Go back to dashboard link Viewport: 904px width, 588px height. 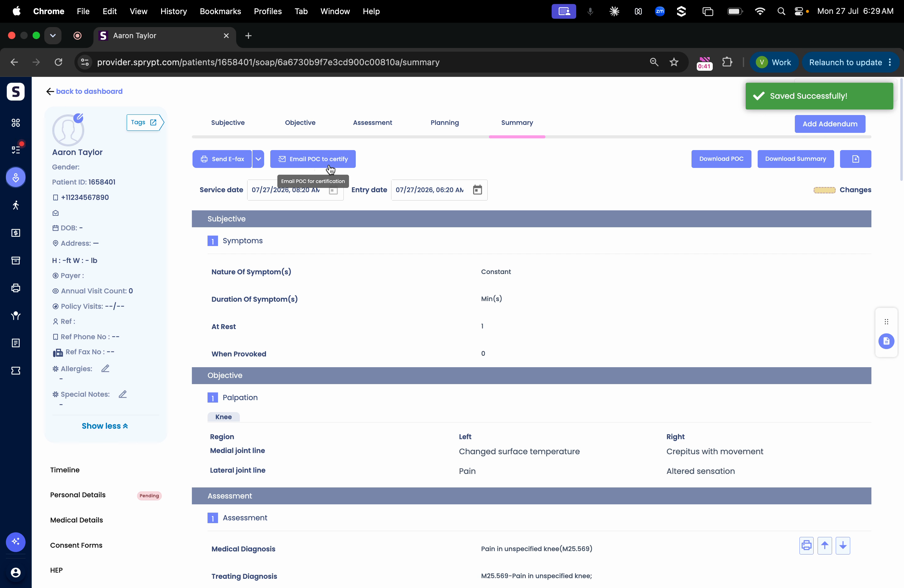click(84, 91)
